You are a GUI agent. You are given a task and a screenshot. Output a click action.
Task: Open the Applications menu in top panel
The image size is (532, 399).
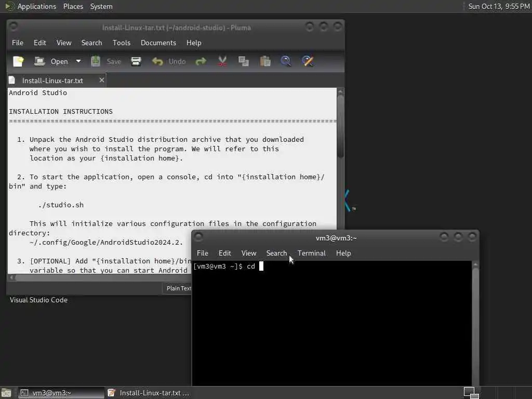click(37, 6)
